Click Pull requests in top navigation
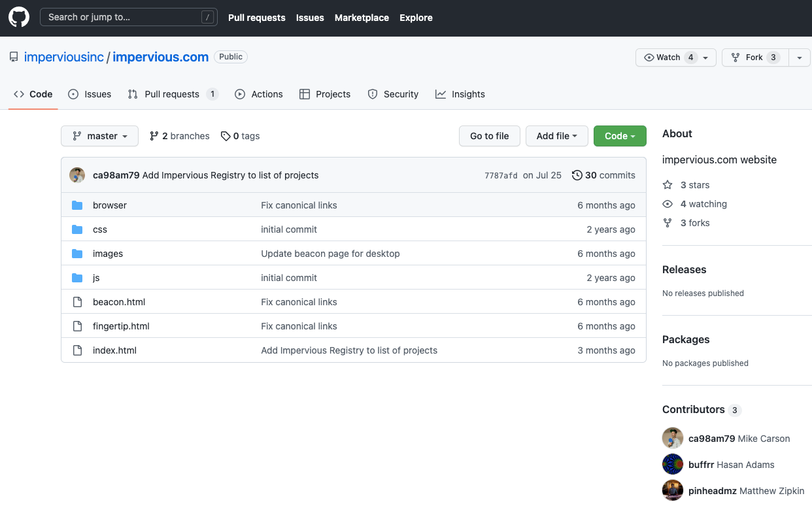 click(257, 18)
